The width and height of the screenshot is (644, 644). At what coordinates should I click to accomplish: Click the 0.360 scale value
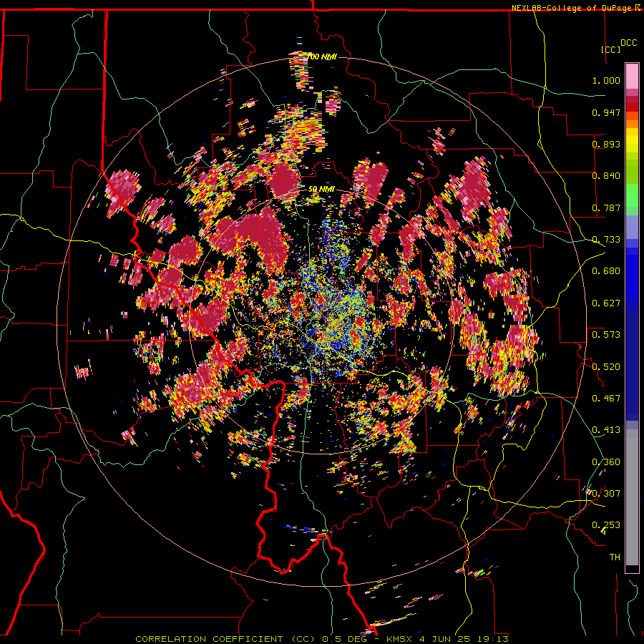[x=606, y=462]
